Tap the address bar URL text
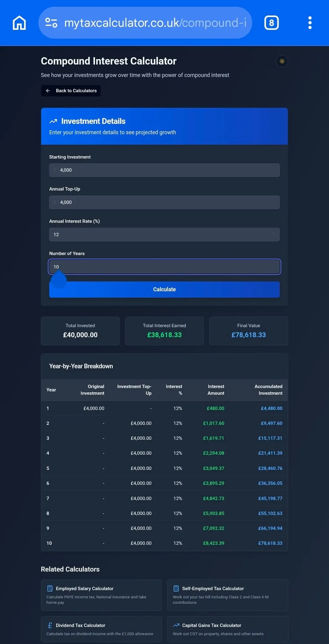Screen dimensions: 329x644 155,23
